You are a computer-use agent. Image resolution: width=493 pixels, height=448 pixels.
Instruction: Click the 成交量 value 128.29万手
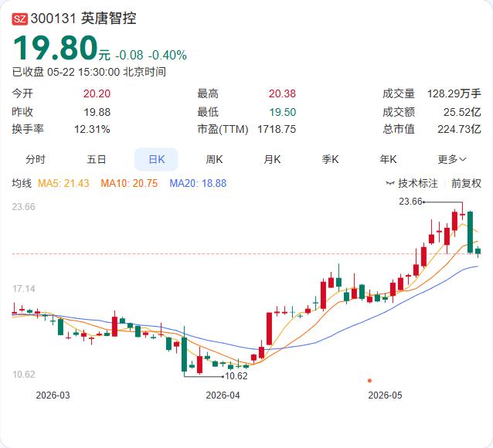[454, 93]
